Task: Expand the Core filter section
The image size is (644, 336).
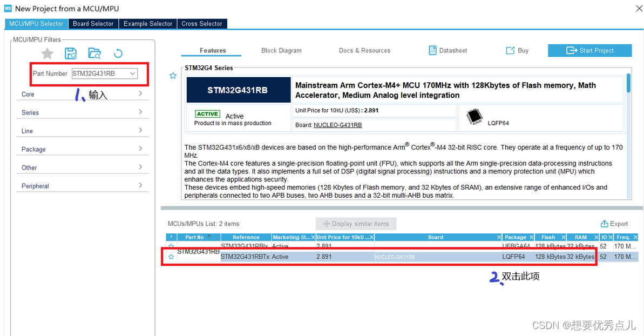Action: pyautogui.click(x=83, y=94)
